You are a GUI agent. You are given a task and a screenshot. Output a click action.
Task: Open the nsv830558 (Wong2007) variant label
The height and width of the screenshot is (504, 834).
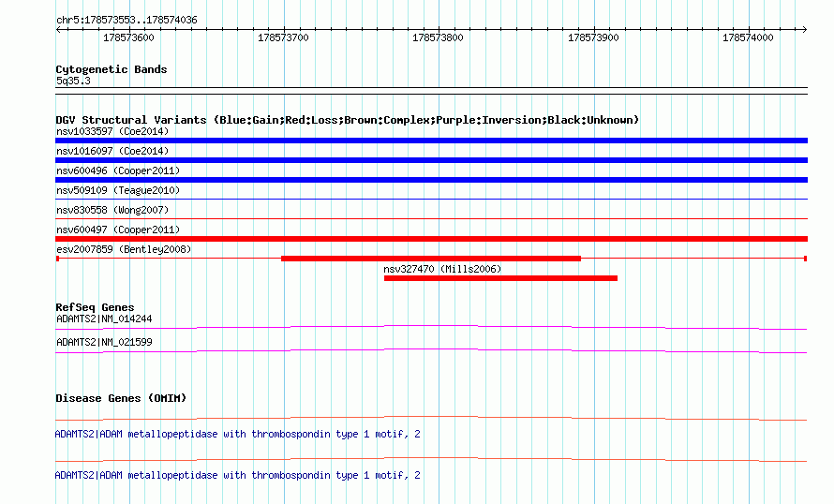112,210
